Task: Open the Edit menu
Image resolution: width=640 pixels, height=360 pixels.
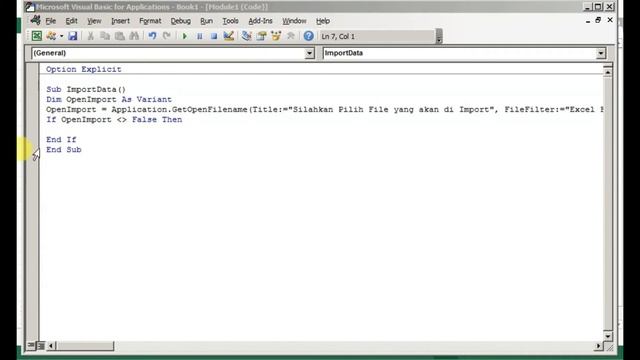Action: 71,21
